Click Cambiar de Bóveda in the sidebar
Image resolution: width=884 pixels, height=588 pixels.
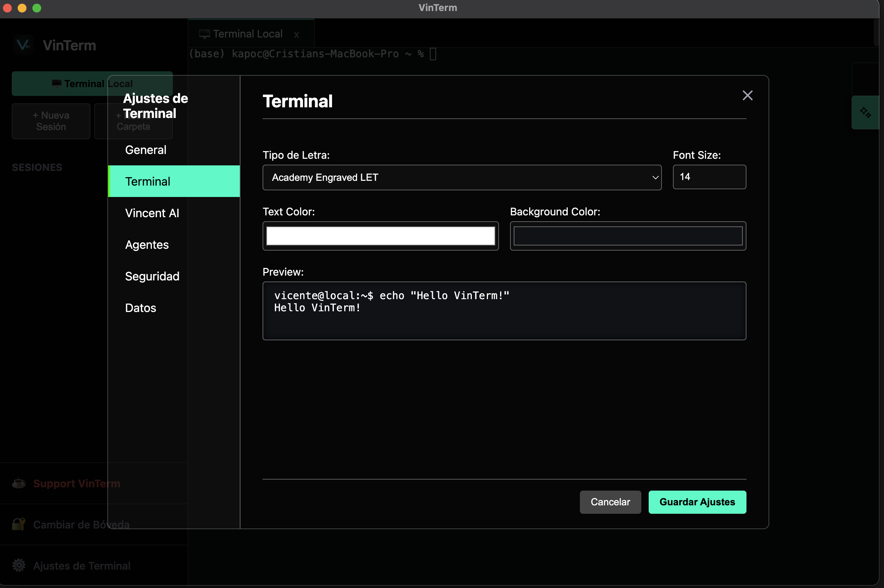click(x=81, y=524)
